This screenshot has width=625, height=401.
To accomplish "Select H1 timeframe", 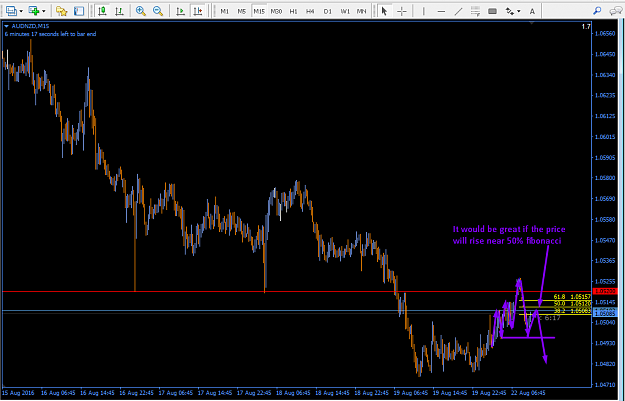I will click(293, 12).
